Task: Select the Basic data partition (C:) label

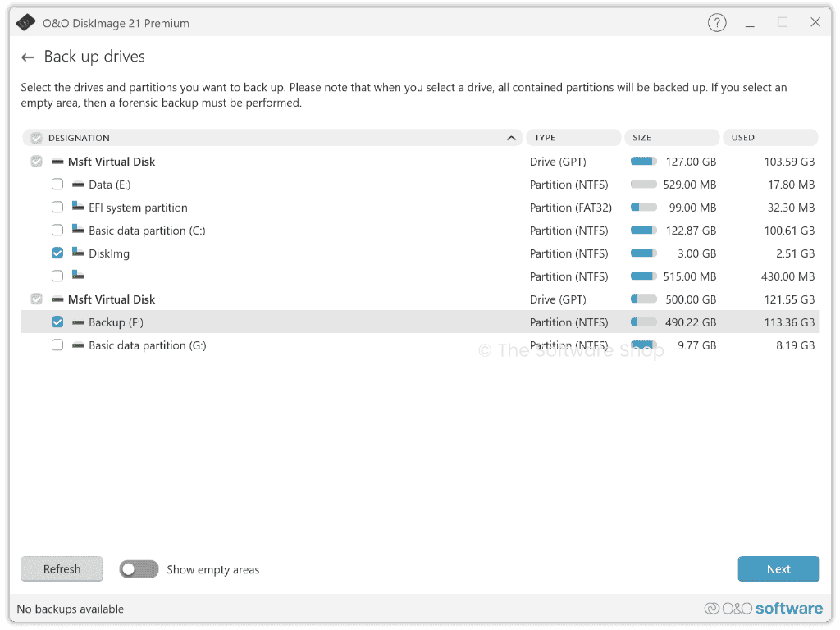Action: click(147, 231)
